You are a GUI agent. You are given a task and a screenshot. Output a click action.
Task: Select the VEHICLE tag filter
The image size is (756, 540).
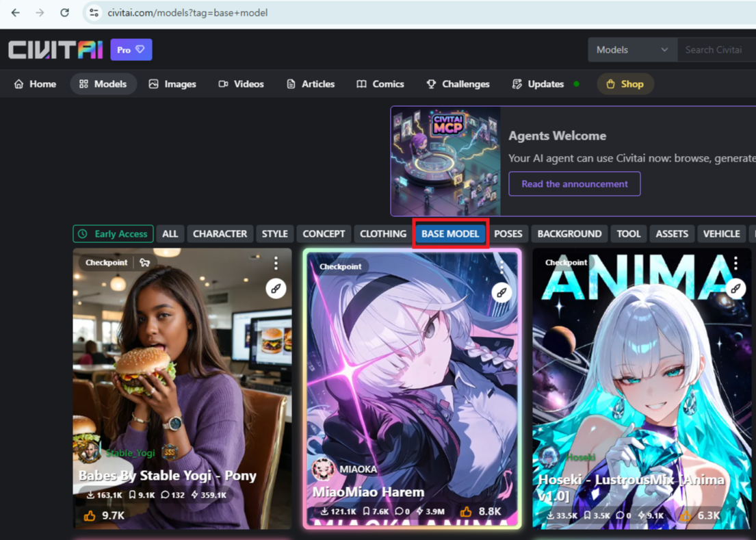[x=721, y=234]
